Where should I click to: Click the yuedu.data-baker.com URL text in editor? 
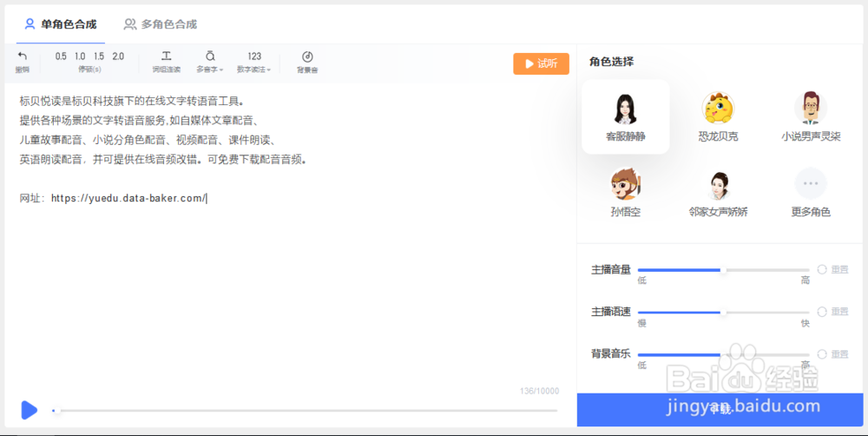tap(128, 198)
